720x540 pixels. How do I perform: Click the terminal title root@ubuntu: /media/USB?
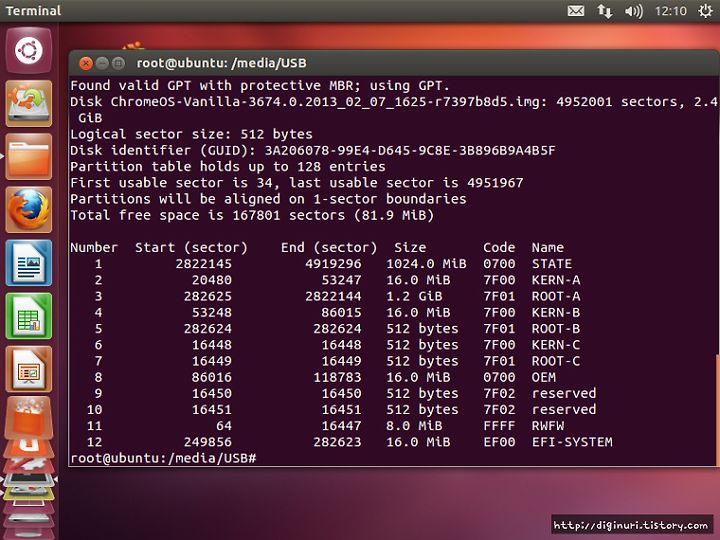coord(221,63)
